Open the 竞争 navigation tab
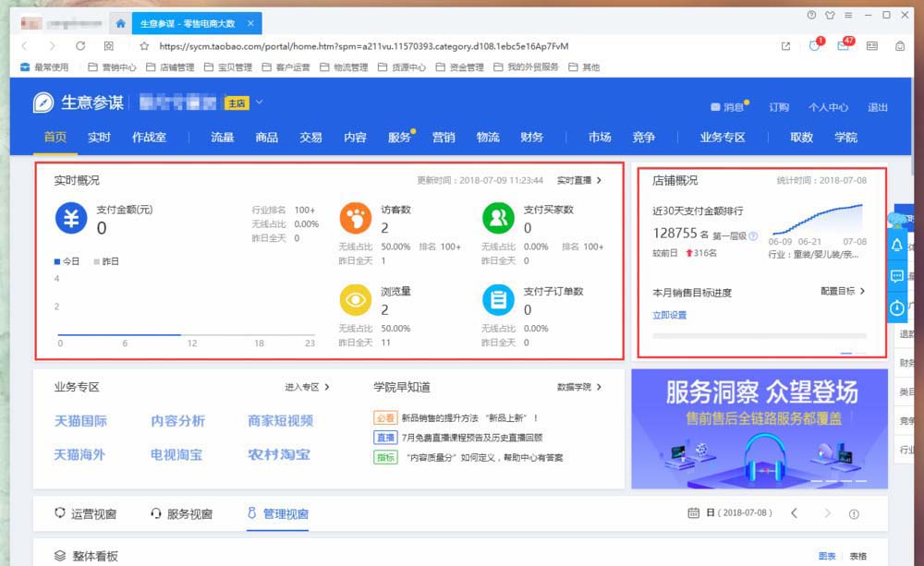Image resolution: width=924 pixels, height=566 pixels. [643, 138]
